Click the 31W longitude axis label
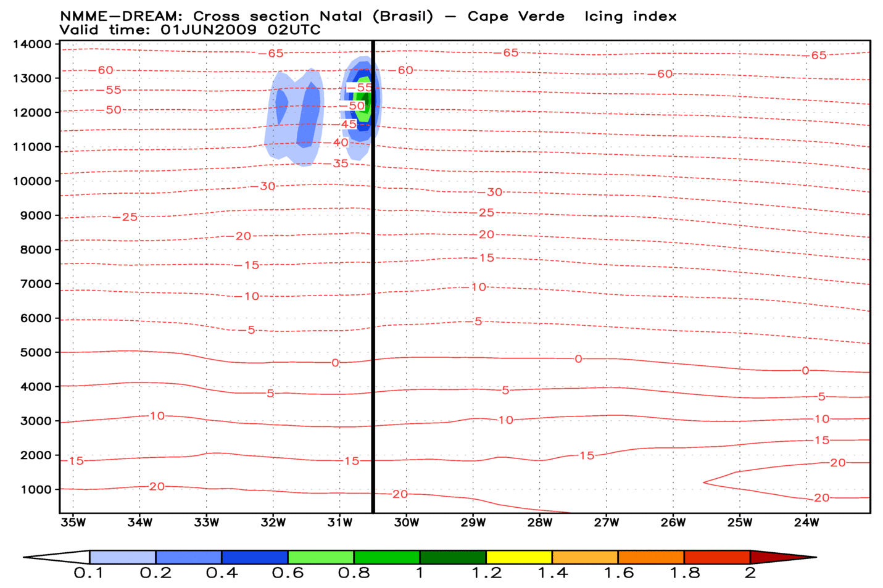 pos(339,523)
